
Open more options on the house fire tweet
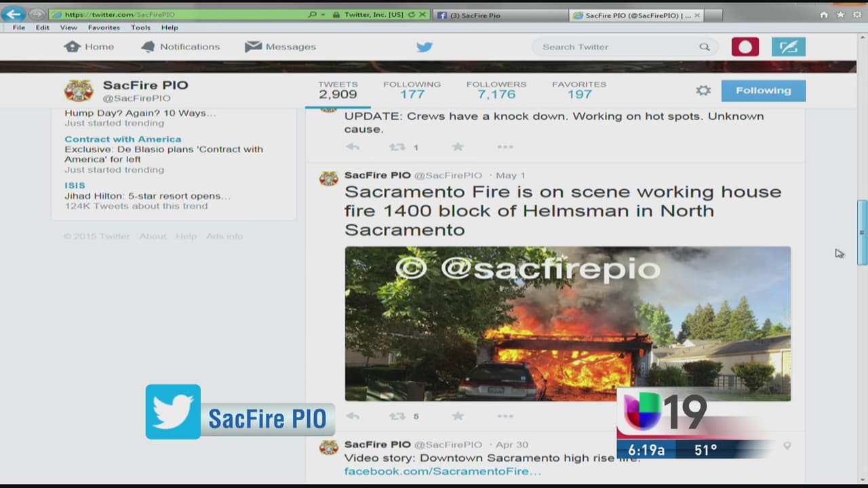[x=505, y=416]
